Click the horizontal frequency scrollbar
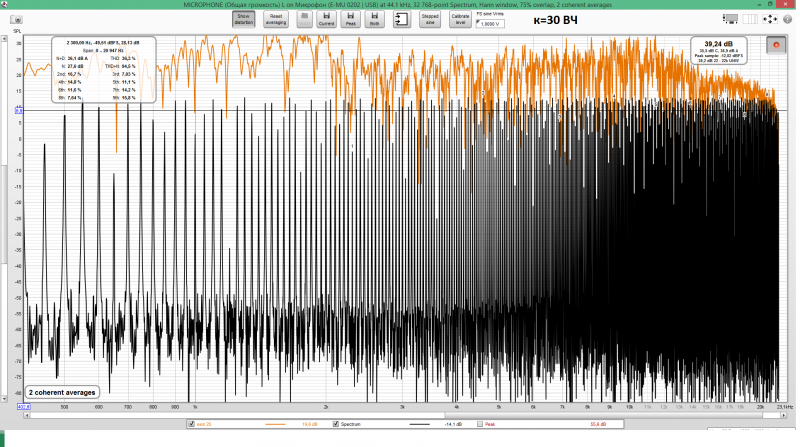 point(400,412)
